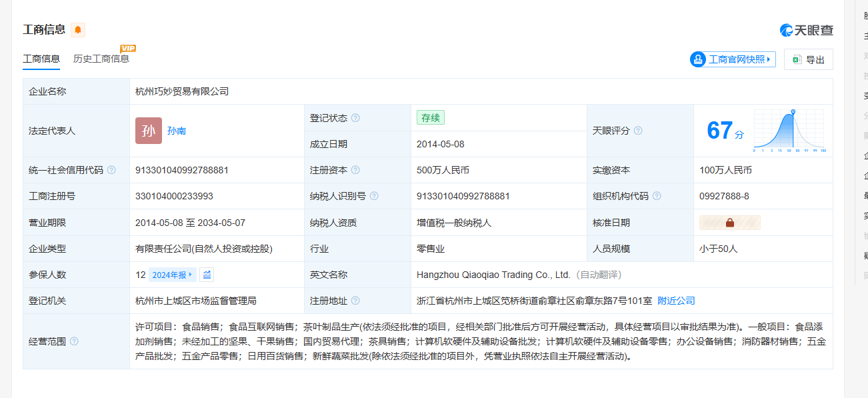Select credit code 913301040992788881 in 统一社会信用代码 row
Screen dimensions: 868x398
pyautogui.click(x=182, y=170)
